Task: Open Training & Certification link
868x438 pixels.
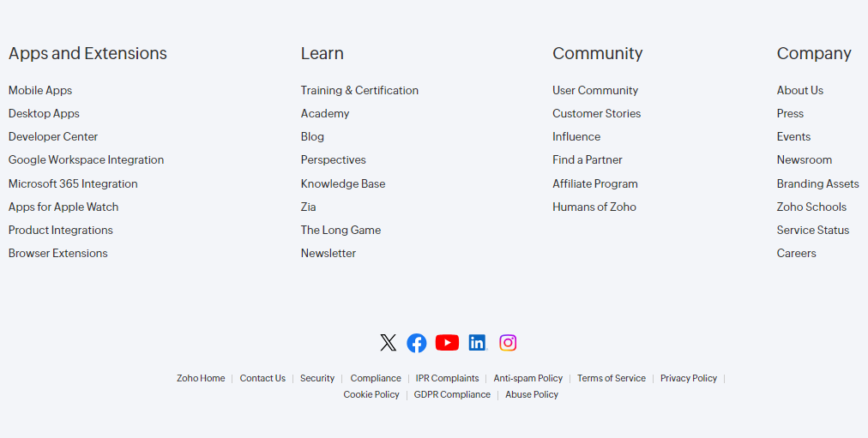Action: 360,90
